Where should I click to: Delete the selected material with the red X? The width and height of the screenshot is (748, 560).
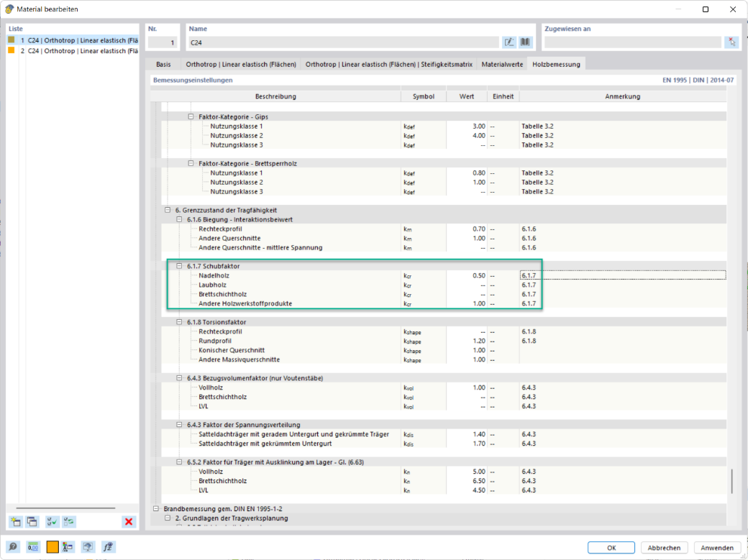128,521
